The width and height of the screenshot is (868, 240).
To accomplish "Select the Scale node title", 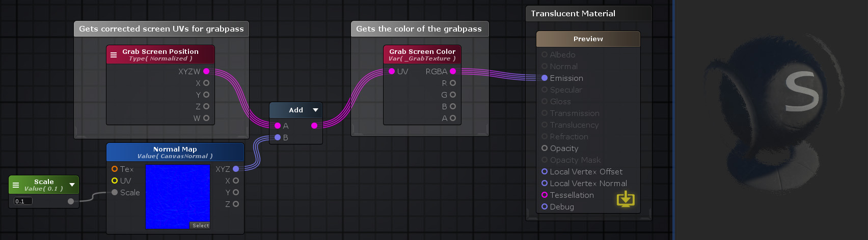I will coord(44,182).
